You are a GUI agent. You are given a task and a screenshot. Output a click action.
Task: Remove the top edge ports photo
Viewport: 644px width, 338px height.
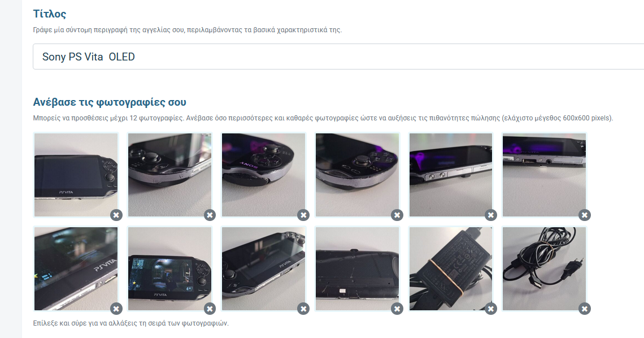[x=585, y=215]
